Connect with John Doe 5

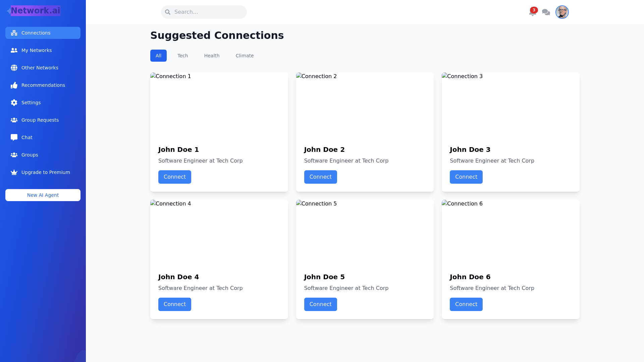pos(320,304)
